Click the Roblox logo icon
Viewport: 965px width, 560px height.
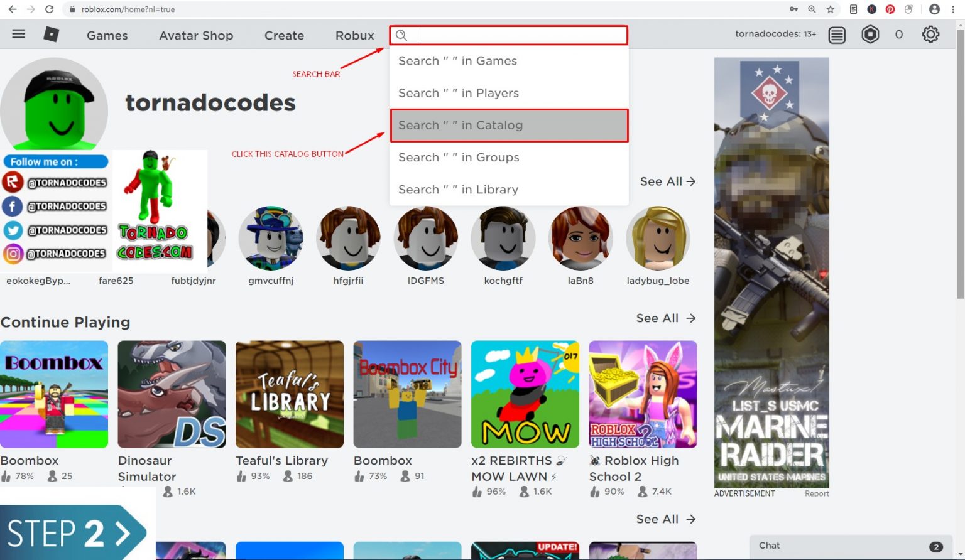pyautogui.click(x=52, y=34)
